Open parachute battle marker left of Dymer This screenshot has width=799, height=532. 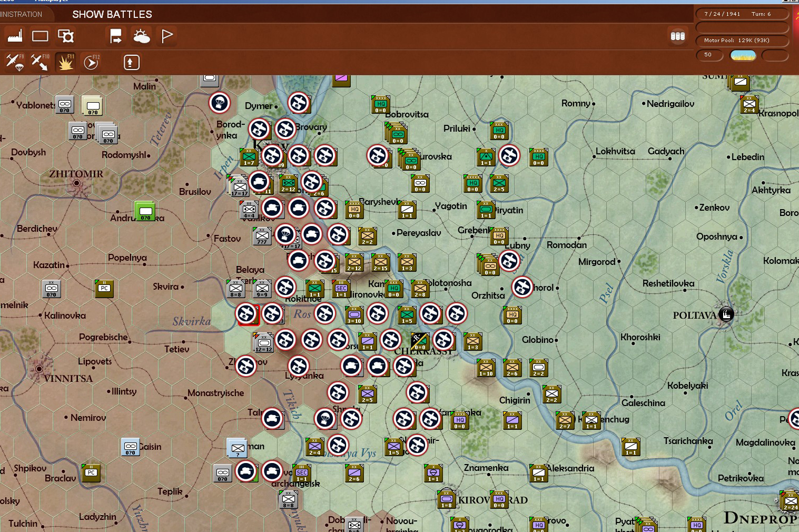coord(219,103)
